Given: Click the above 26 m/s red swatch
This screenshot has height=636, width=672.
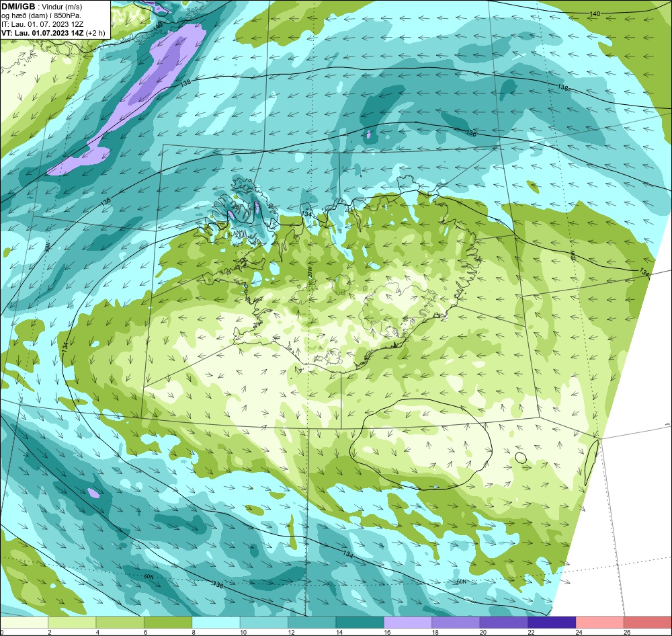Looking at the screenshot, I should point(648,623).
